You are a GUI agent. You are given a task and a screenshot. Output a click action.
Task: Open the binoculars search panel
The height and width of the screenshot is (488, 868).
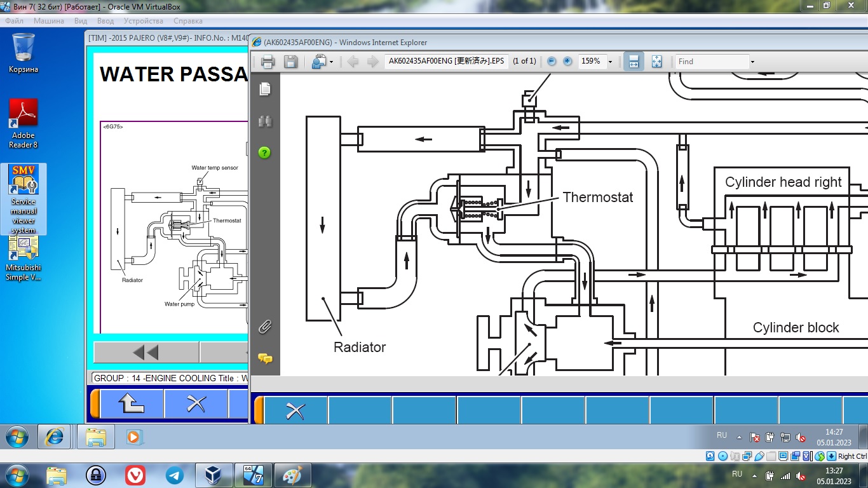pos(265,121)
